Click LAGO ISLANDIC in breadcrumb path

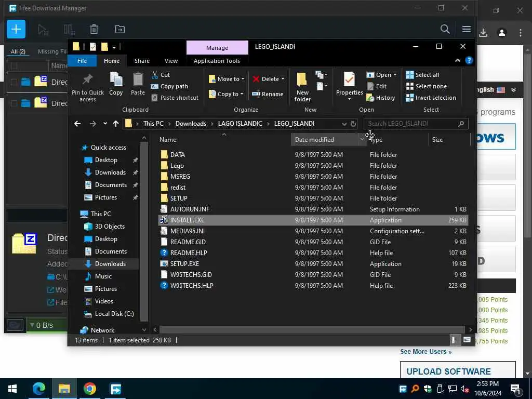[240, 124]
